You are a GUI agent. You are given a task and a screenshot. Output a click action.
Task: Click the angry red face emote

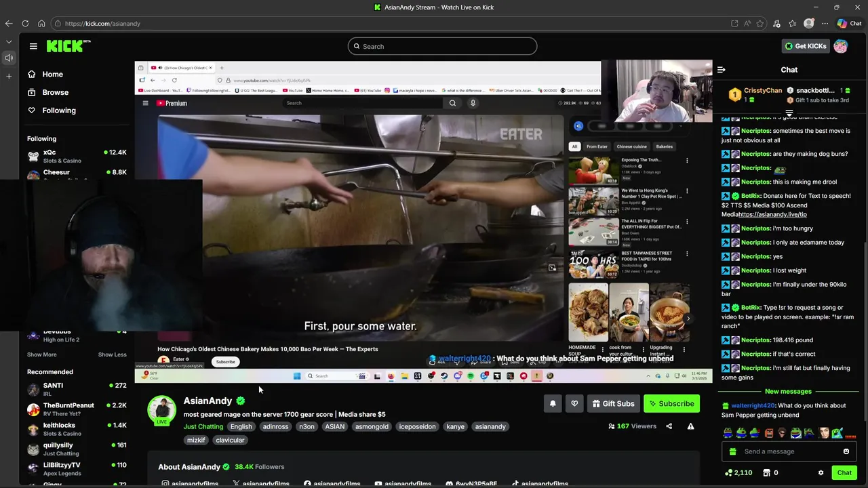pos(769,433)
